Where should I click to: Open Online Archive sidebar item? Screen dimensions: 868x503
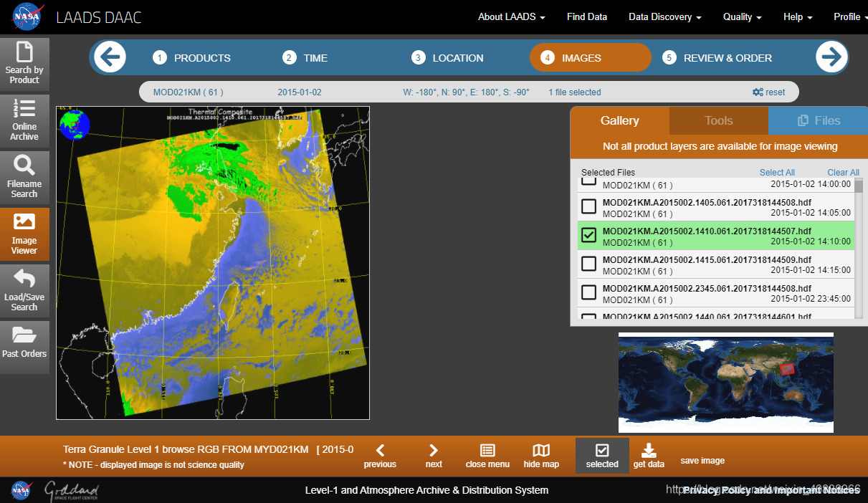[24, 120]
